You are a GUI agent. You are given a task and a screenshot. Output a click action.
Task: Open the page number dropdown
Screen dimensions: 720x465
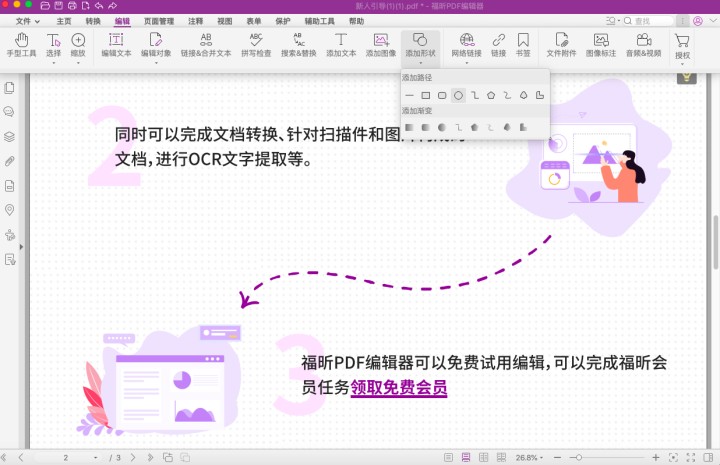[x=96, y=458]
